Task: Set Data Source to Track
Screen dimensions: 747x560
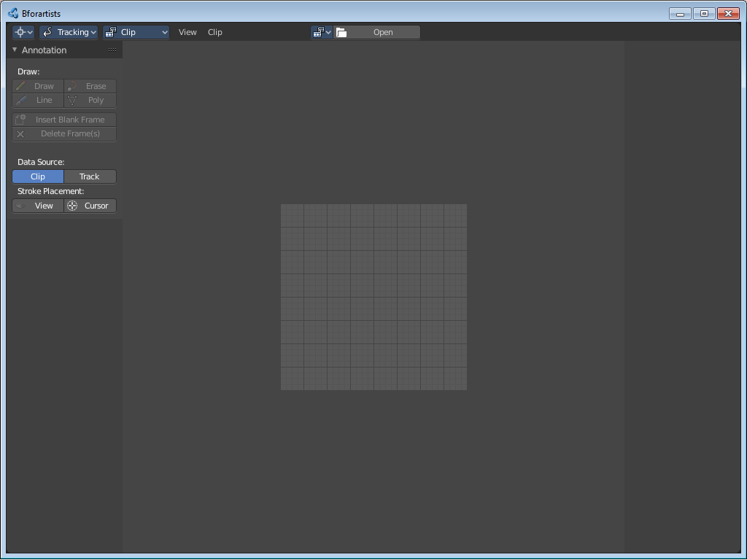Action: (90, 176)
